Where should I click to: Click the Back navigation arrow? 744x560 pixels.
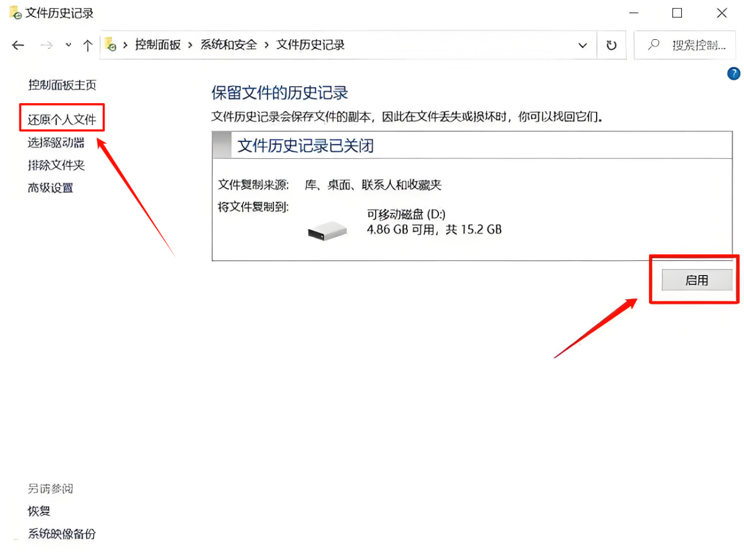pyautogui.click(x=18, y=45)
